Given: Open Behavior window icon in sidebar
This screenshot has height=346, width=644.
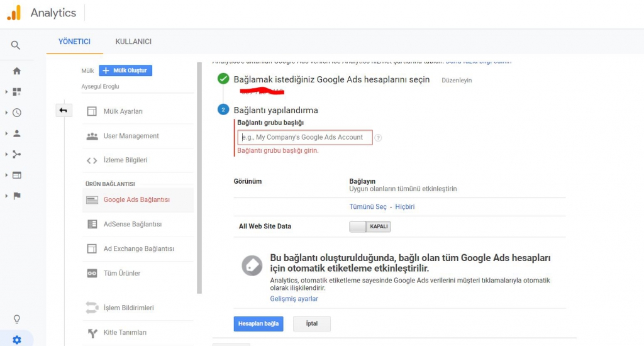Looking at the screenshot, I should [16, 175].
